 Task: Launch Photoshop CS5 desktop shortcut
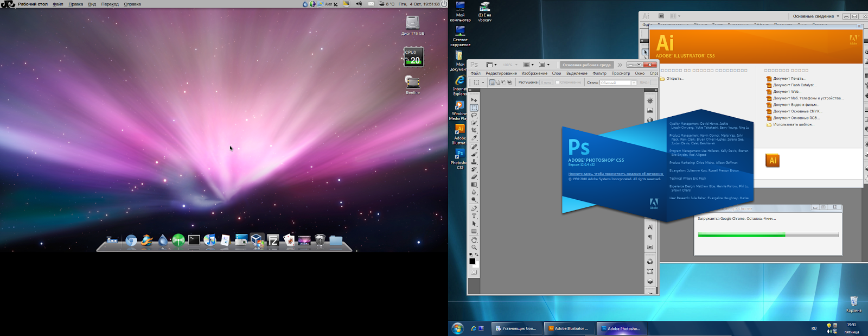pyautogui.click(x=459, y=159)
